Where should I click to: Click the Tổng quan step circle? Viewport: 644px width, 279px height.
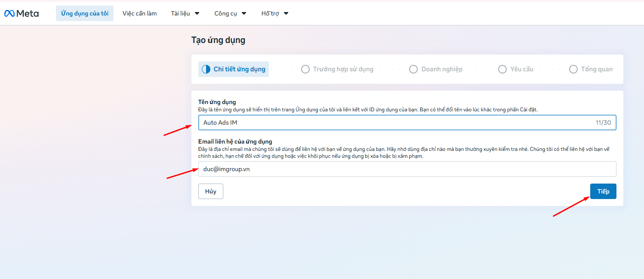tap(573, 69)
